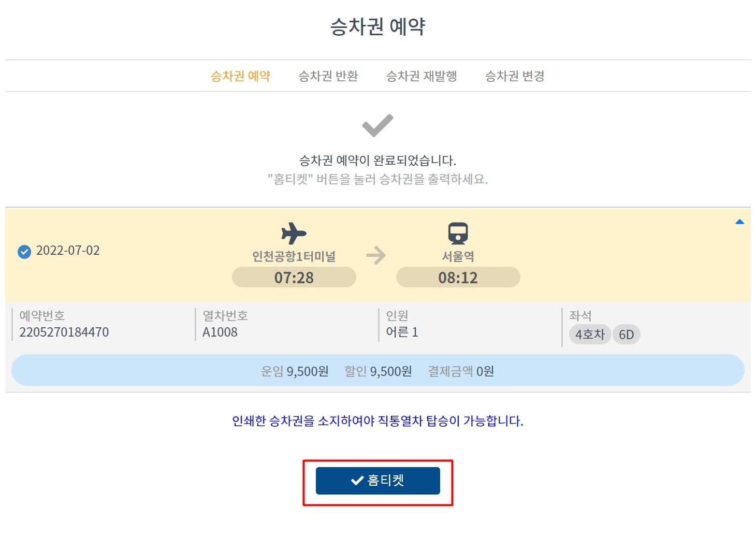Click the 6D seat badge
Image resolution: width=756 pixels, height=537 pixels.
pyautogui.click(x=626, y=335)
